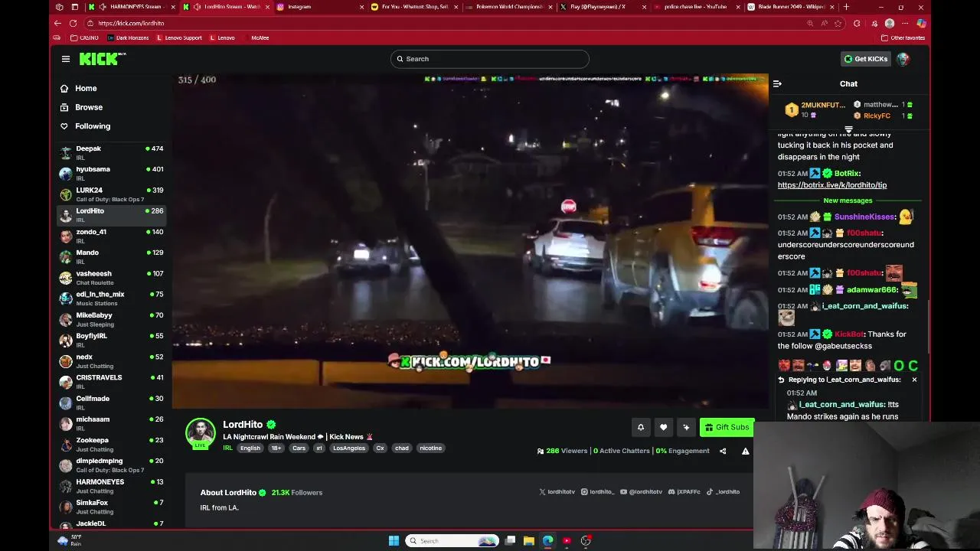Screen dimensions: 980x551
Task: Open michaaam channel in sidebar
Action: [x=112, y=423]
